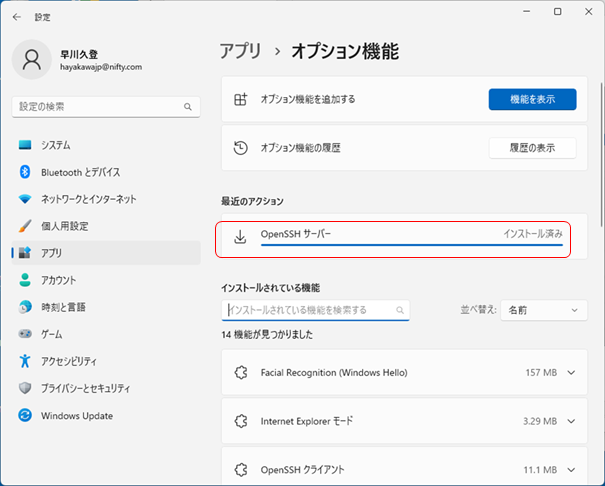Go to Windows Update page
Image resolution: width=605 pixels, height=486 pixels.
76,415
